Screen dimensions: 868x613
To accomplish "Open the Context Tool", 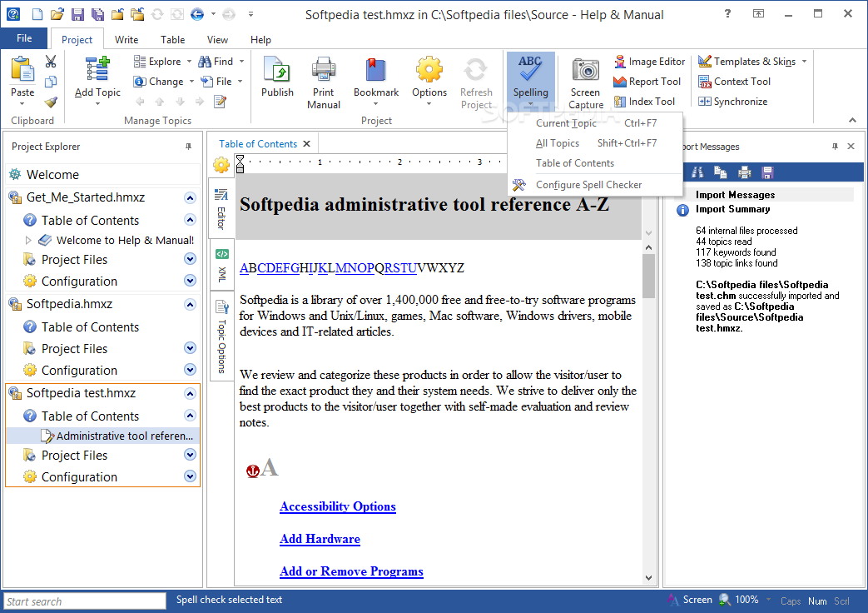I will (x=734, y=82).
